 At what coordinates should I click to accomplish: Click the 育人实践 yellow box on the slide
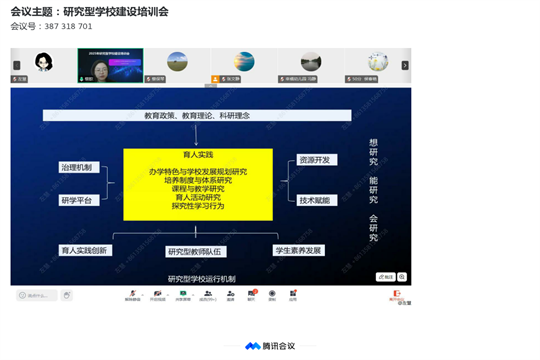pos(198,184)
